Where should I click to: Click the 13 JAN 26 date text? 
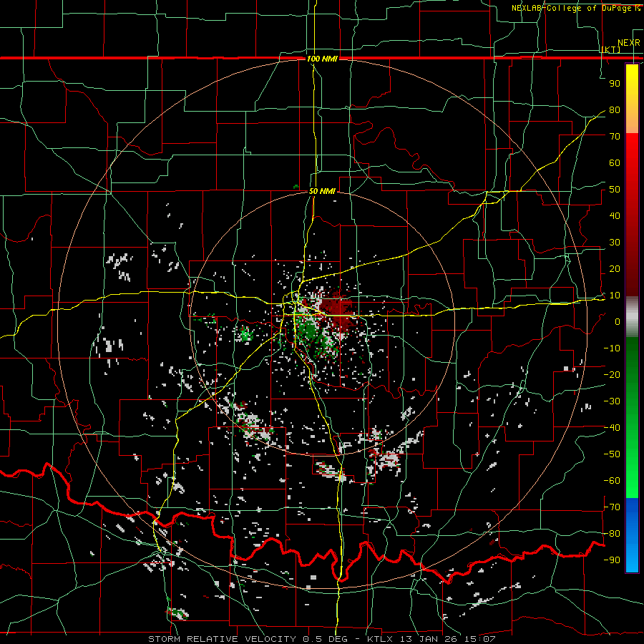429,639
